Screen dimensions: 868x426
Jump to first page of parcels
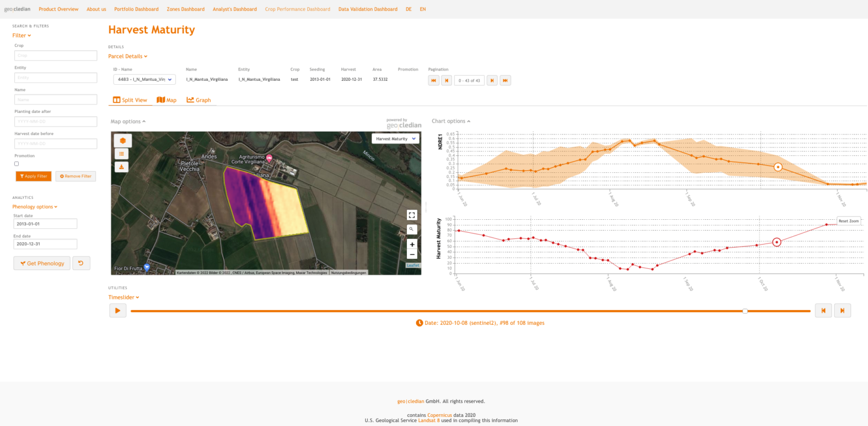(433, 80)
